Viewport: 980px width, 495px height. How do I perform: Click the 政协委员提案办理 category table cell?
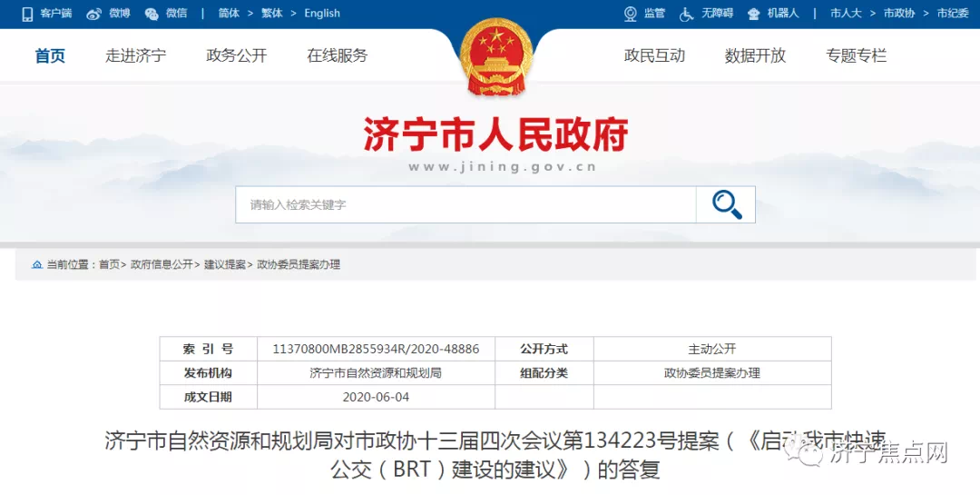[712, 373]
